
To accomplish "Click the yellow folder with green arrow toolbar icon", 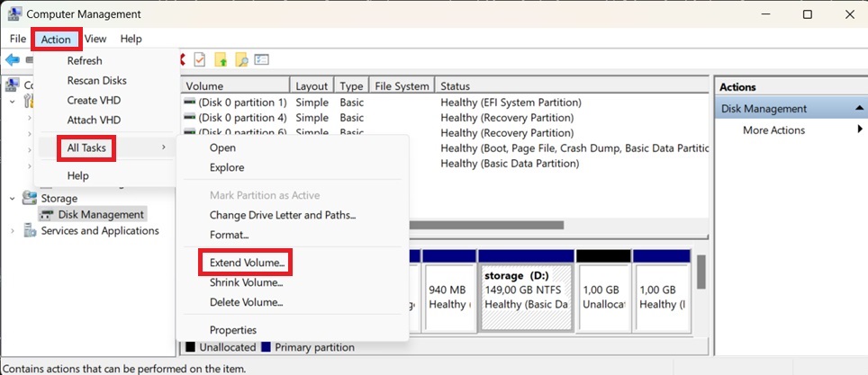I will [221, 59].
